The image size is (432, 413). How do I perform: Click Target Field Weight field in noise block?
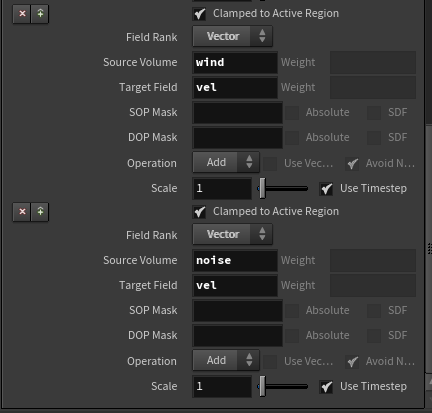coord(373,285)
